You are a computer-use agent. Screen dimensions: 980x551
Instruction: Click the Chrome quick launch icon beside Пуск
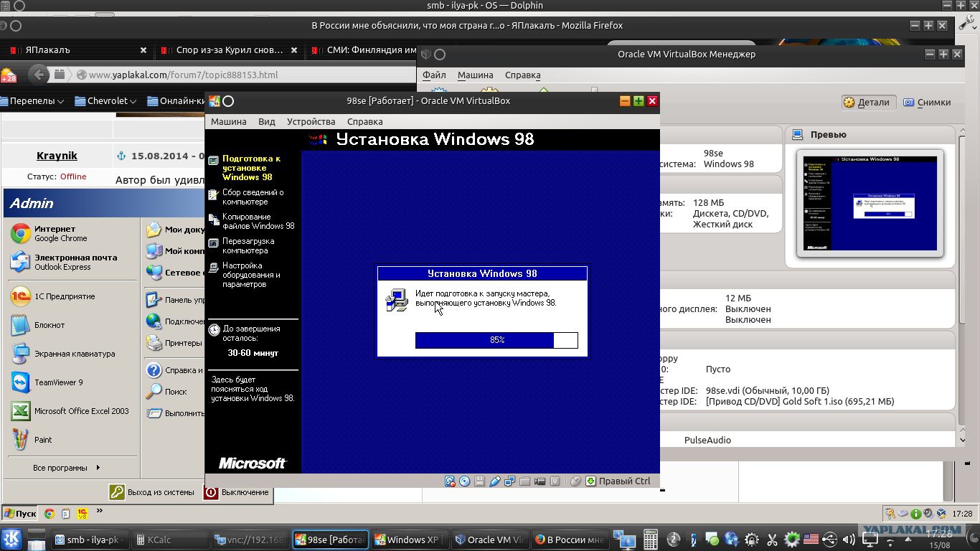(50, 514)
